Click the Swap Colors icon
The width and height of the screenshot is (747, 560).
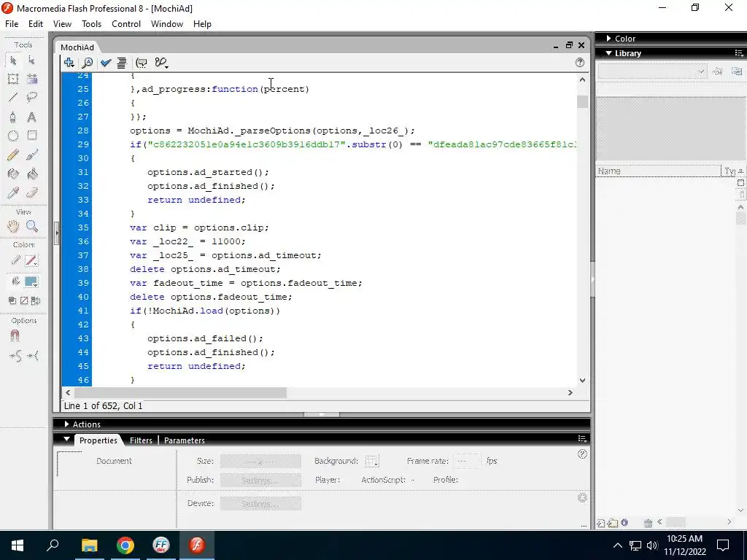click(x=35, y=301)
